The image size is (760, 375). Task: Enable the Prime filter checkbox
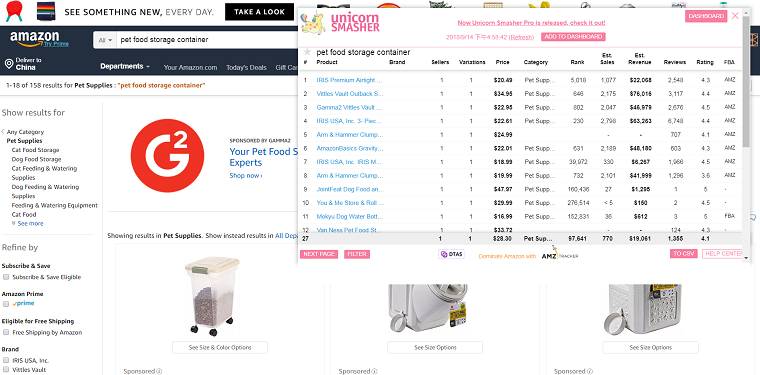[x=6, y=304]
